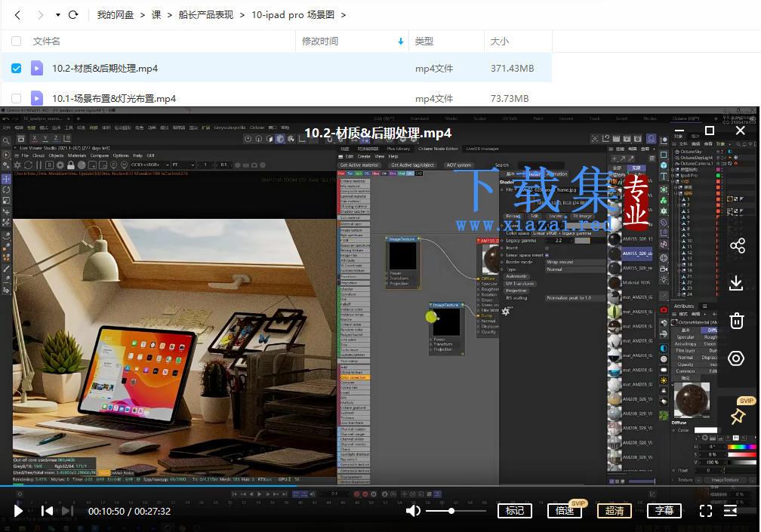761x532 pixels.
Task: Open 船长产品表现 in the breadcrumb
Action: (x=206, y=15)
